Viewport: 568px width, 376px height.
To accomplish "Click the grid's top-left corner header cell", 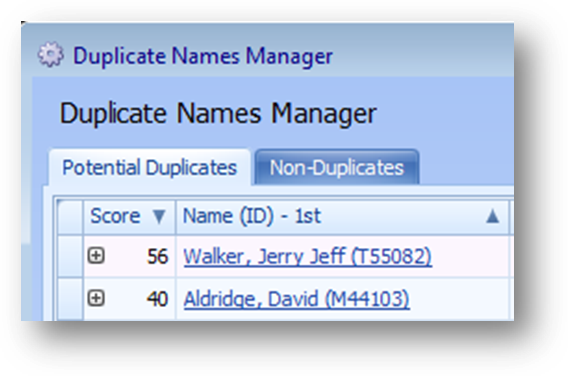I will (70, 217).
